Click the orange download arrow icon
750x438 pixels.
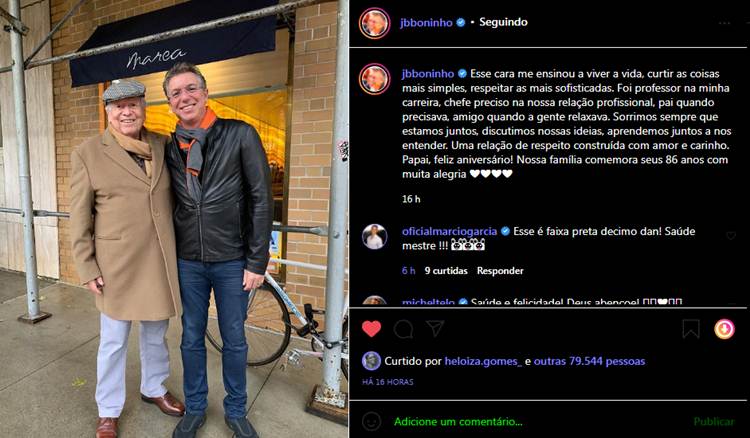coord(724,329)
